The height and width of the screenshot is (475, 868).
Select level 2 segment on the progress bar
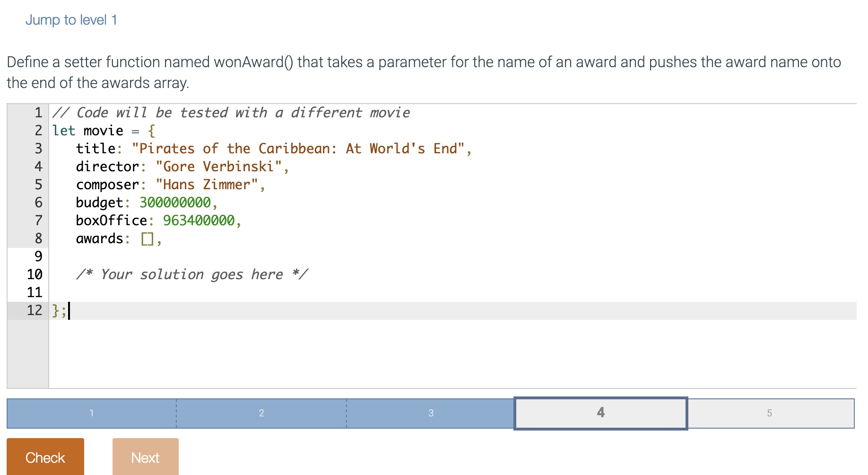(x=261, y=413)
